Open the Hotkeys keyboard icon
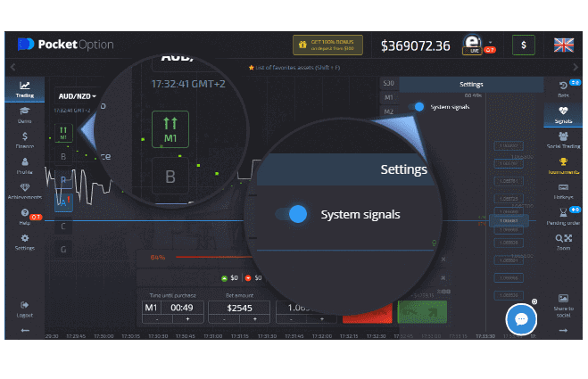 pyautogui.click(x=563, y=191)
